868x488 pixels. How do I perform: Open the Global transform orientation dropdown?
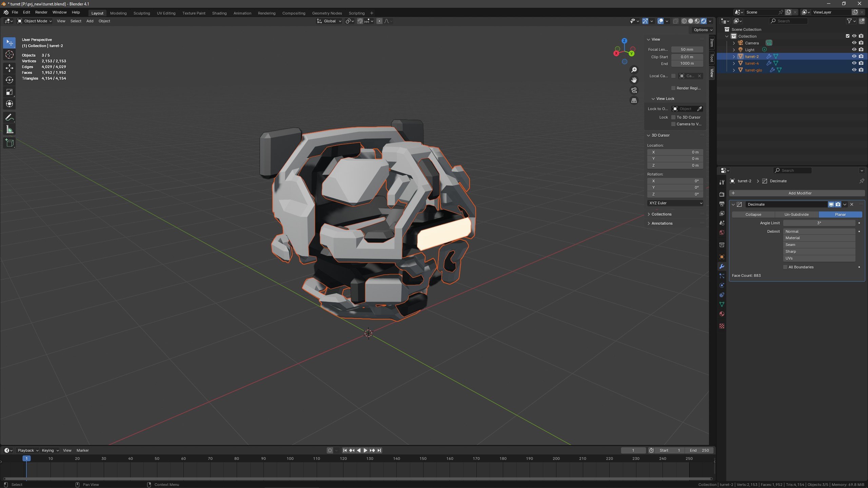(x=329, y=21)
